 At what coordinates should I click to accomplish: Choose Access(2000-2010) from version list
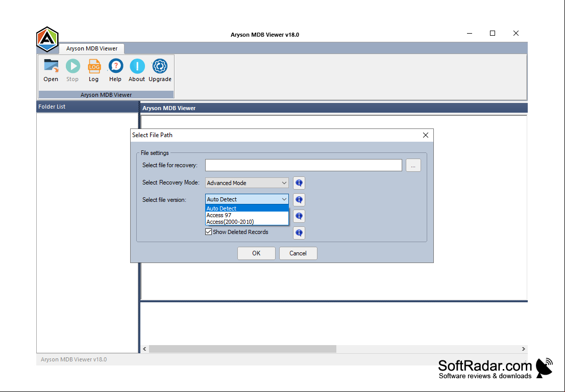pos(247,222)
